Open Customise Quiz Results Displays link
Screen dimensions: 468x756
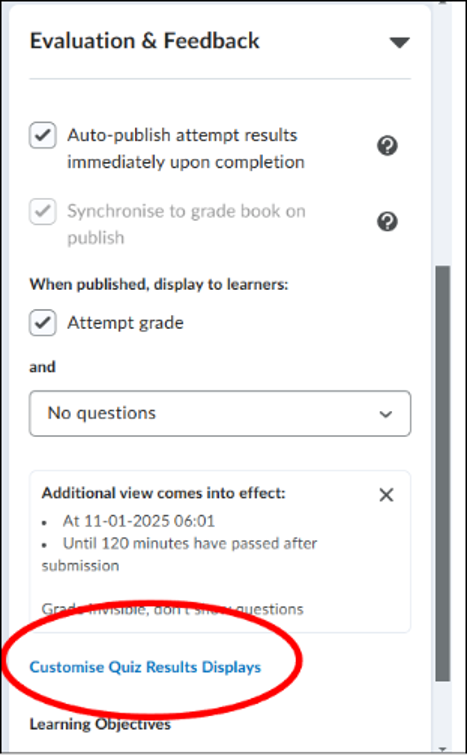pos(145,667)
